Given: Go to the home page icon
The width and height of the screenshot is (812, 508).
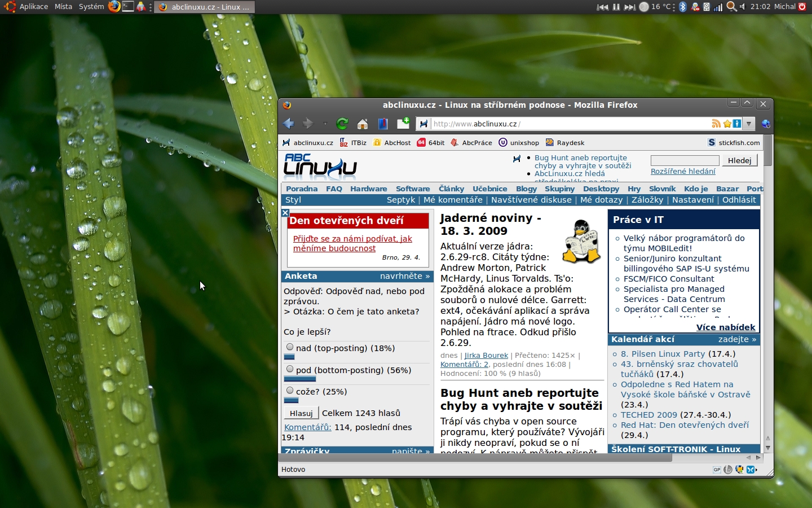Looking at the screenshot, I should tap(363, 124).
